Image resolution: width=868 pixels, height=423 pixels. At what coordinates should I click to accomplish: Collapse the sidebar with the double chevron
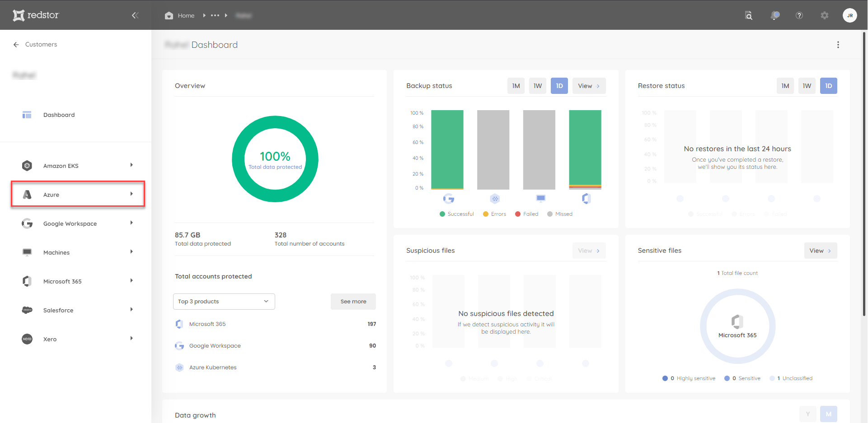pyautogui.click(x=135, y=15)
